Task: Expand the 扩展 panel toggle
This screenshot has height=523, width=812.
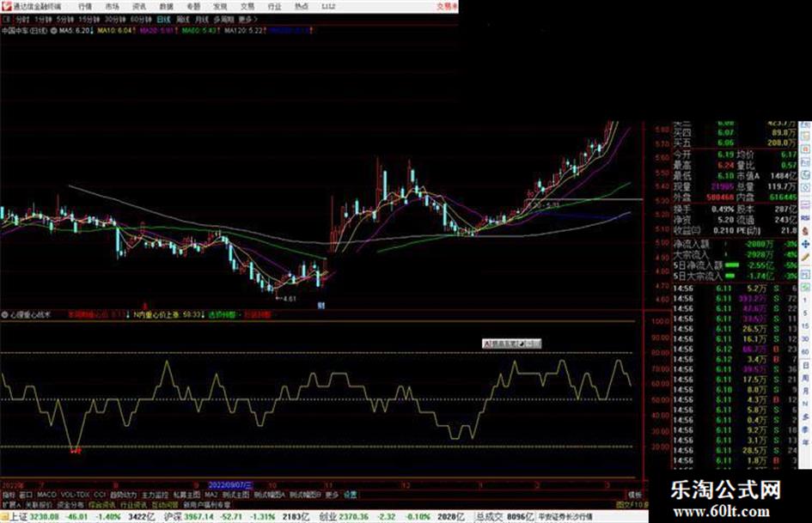Action: tap(11, 504)
